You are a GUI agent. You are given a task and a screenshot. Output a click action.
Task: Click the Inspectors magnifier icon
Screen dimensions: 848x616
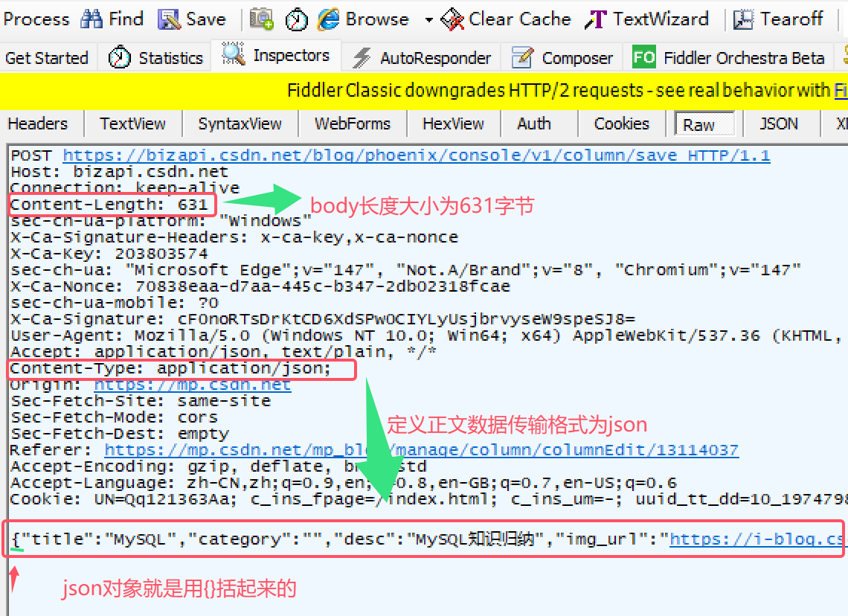[x=233, y=54]
